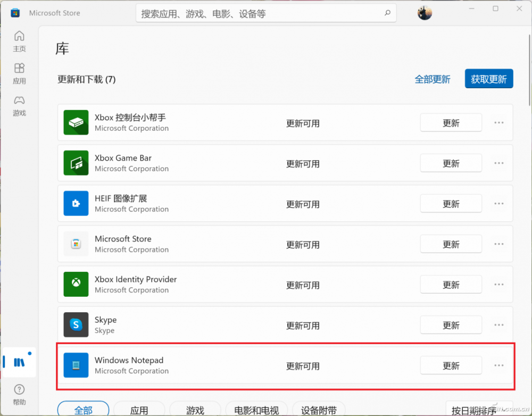Image resolution: width=532 pixels, height=416 pixels.
Task: Click the 获取更新 button
Action: click(489, 79)
